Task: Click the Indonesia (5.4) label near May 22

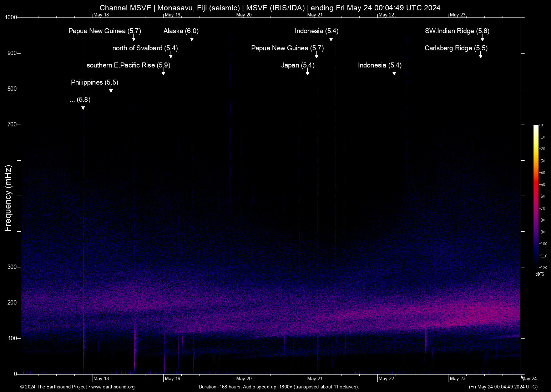Action: point(379,65)
